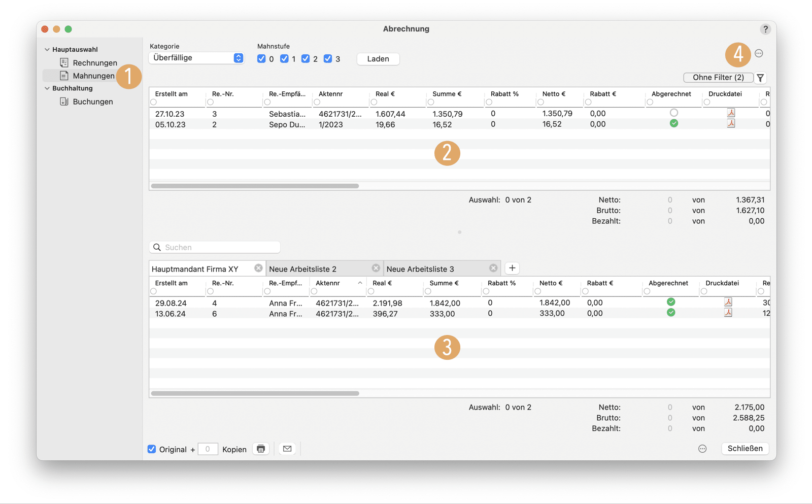Viewport: 812px width, 504px height.
Task: Open PDF Druckdatei for invoice dated 13.06.24
Action: point(728,313)
